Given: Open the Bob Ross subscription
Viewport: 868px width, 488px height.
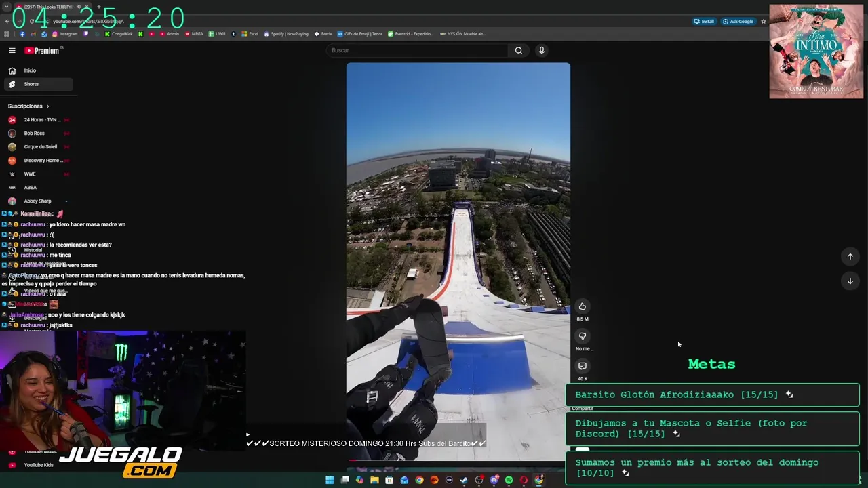Looking at the screenshot, I should (x=38, y=134).
